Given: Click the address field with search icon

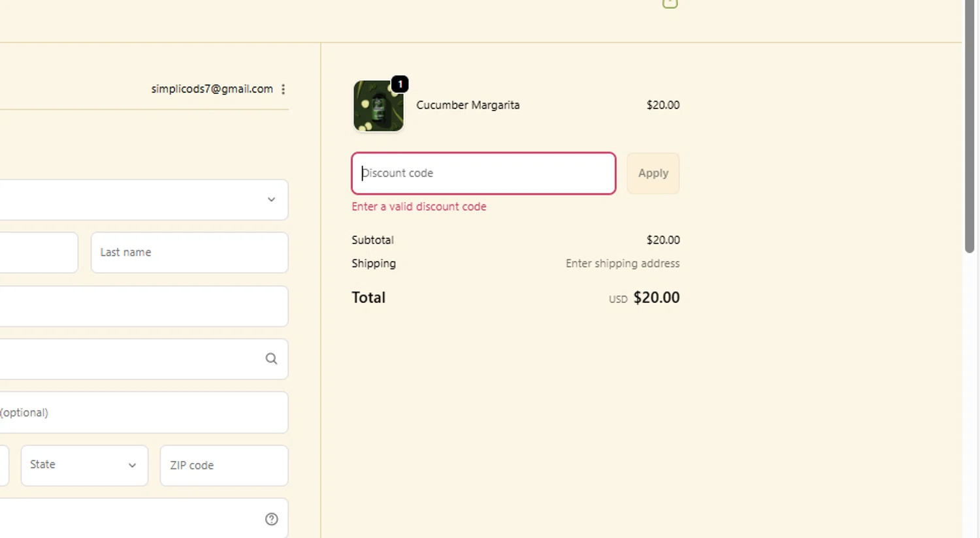Looking at the screenshot, I should (144, 358).
